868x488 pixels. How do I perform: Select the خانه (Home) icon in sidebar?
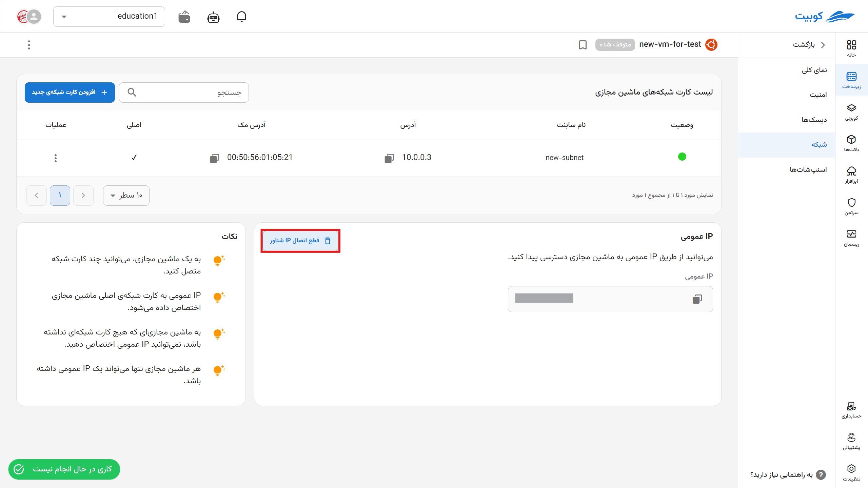pyautogui.click(x=852, y=46)
